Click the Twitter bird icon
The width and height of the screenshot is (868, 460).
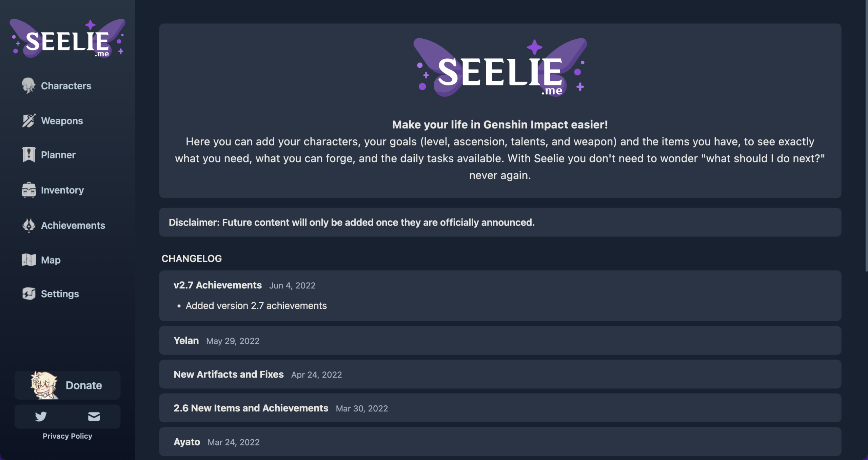coord(41,417)
